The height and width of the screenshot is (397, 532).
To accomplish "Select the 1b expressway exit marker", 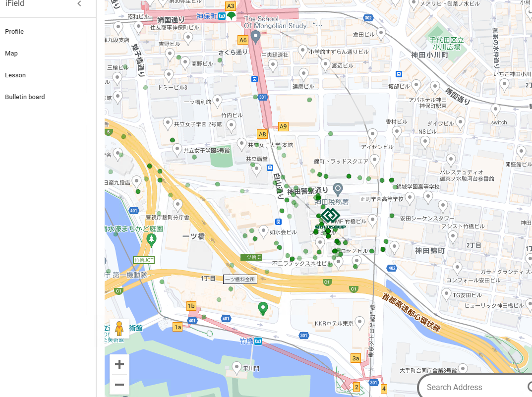I will coord(191,306).
